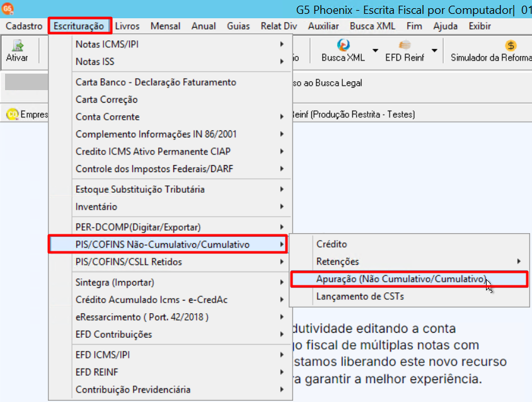Open the Busca XML menu bar item
The width and height of the screenshot is (532, 402).
coord(373,26)
